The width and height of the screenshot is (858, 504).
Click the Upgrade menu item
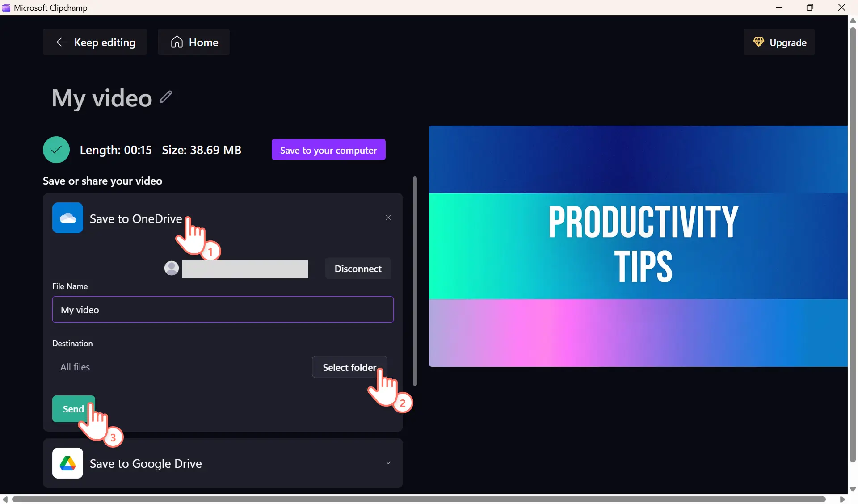click(779, 42)
